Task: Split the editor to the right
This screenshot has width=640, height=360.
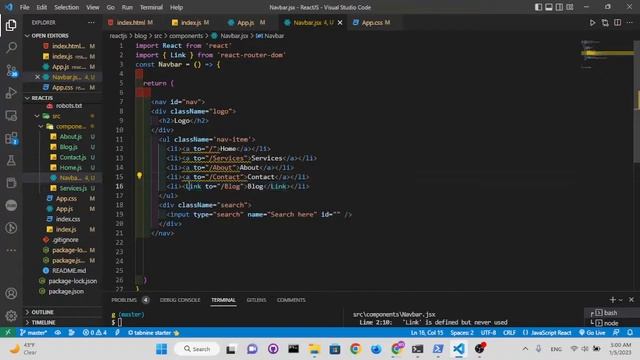Action: tap(618, 22)
